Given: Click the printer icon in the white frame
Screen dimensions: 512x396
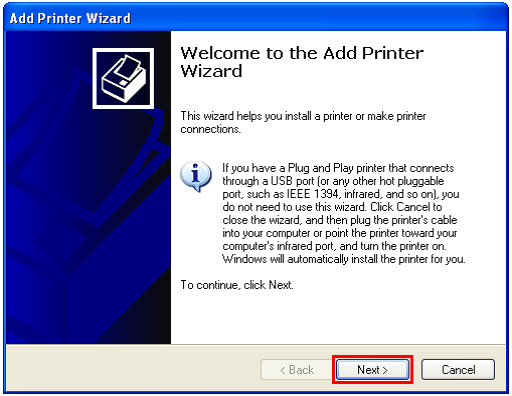Looking at the screenshot, I should pos(123,78).
